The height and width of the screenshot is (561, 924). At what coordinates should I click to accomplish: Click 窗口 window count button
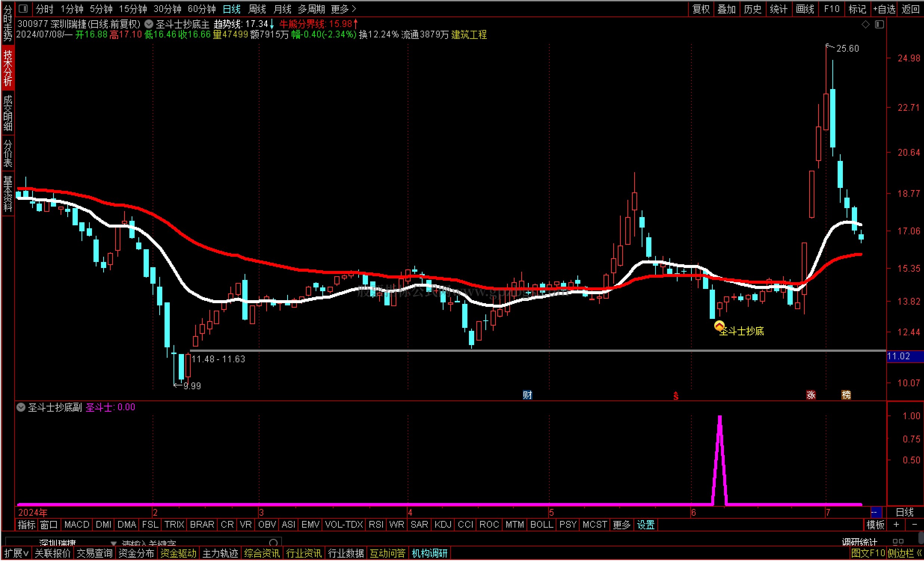tap(49, 525)
